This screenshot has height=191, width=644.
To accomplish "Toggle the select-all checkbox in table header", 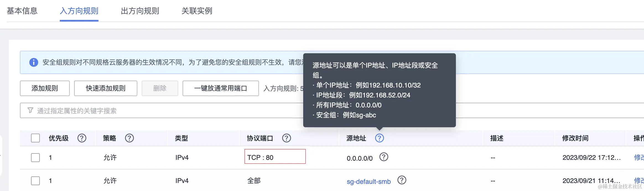I will tap(35, 138).
